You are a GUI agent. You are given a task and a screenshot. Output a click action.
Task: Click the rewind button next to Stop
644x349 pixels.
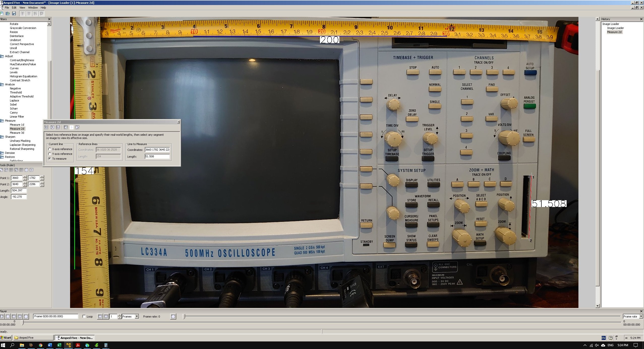point(14,317)
